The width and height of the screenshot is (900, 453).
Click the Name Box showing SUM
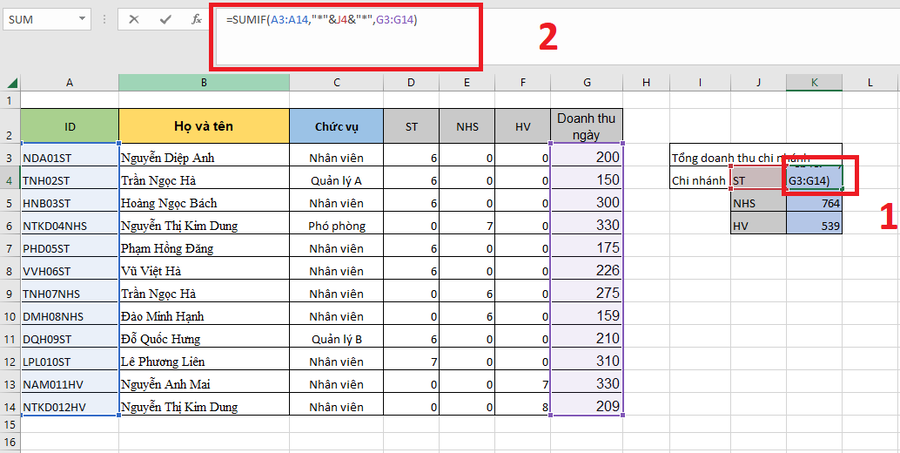coord(41,20)
